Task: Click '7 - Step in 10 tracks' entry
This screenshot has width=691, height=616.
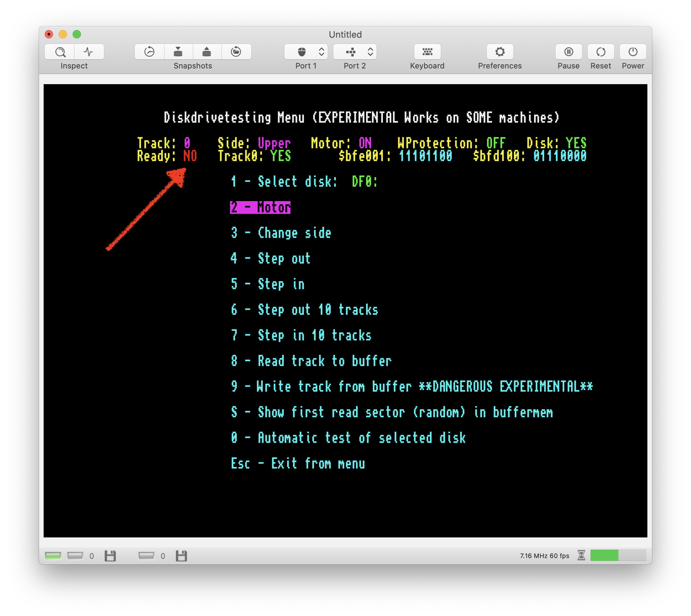Action: 301,336
